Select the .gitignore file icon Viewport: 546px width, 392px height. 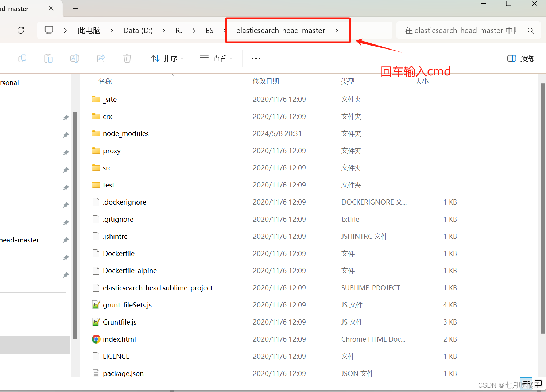[96, 219]
